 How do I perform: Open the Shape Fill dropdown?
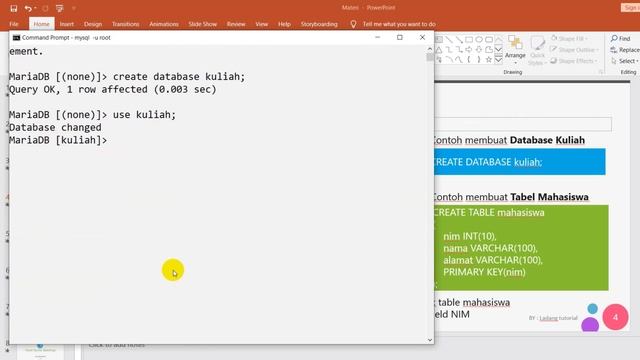click(569, 38)
